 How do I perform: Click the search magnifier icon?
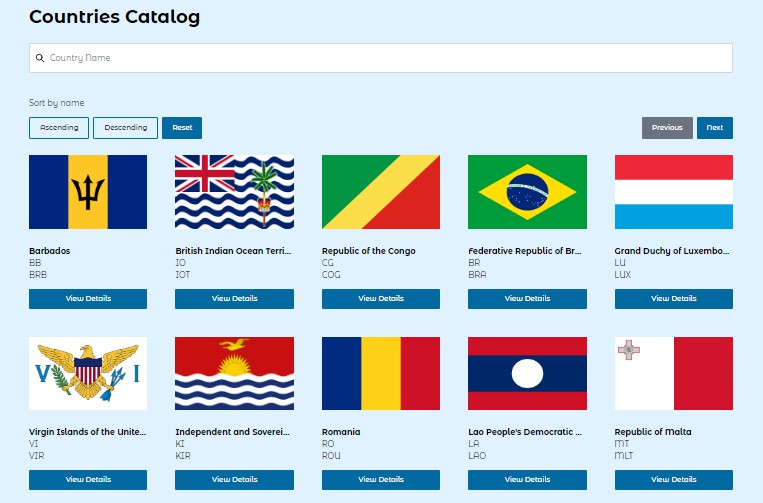40,58
